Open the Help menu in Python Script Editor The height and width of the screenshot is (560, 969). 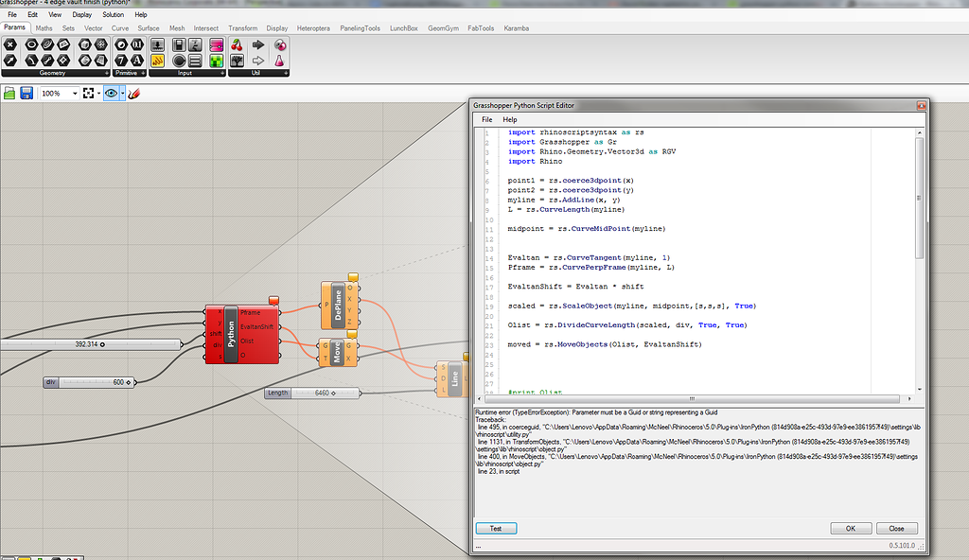tap(510, 120)
